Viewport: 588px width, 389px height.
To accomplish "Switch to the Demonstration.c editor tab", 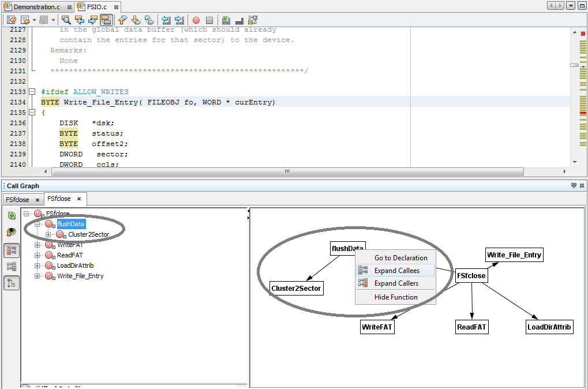I will 36,7.
